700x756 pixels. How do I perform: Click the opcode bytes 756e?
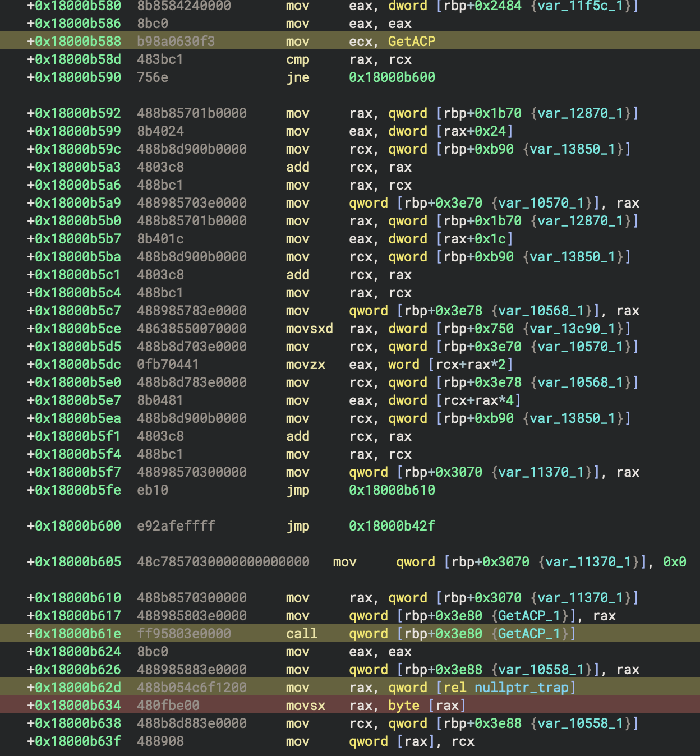pyautogui.click(x=153, y=77)
